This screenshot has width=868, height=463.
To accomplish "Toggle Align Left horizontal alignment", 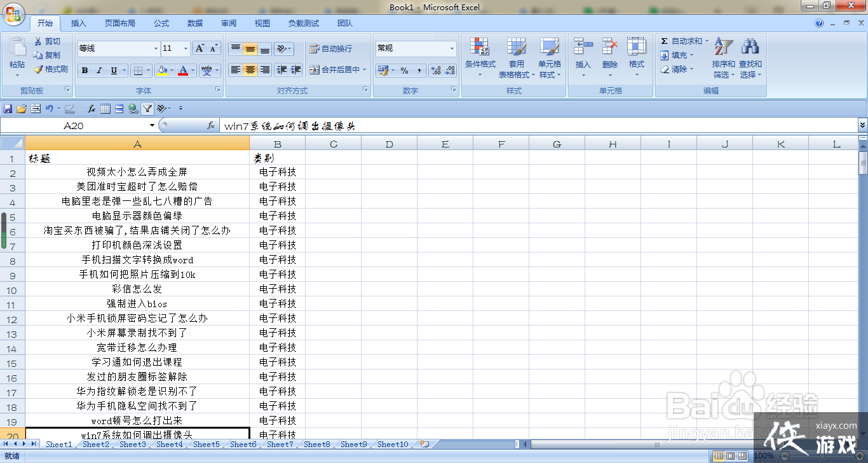I will click(x=236, y=70).
